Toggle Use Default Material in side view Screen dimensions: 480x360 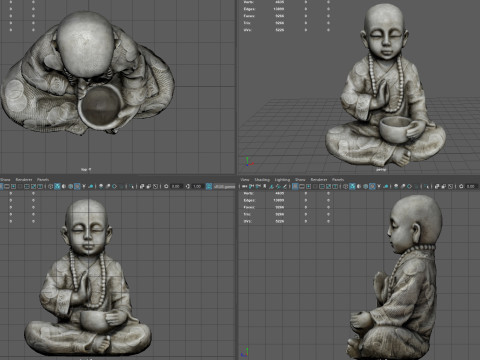click(359, 186)
